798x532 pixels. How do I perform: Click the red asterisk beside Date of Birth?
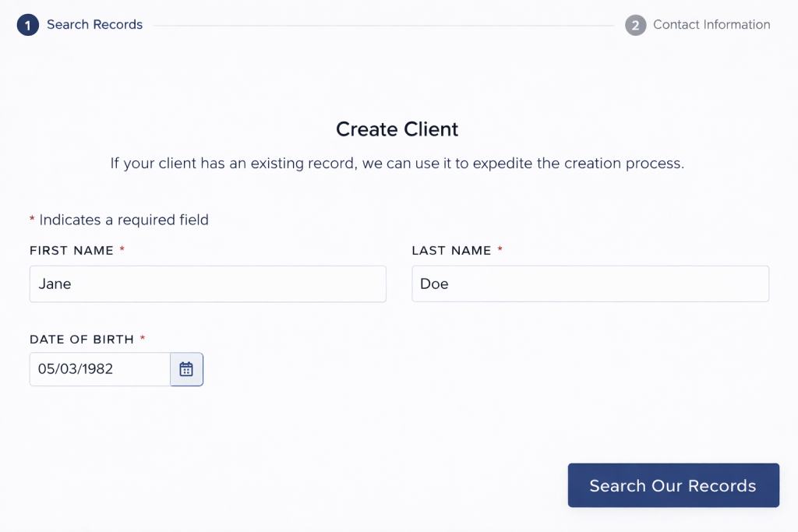point(143,339)
